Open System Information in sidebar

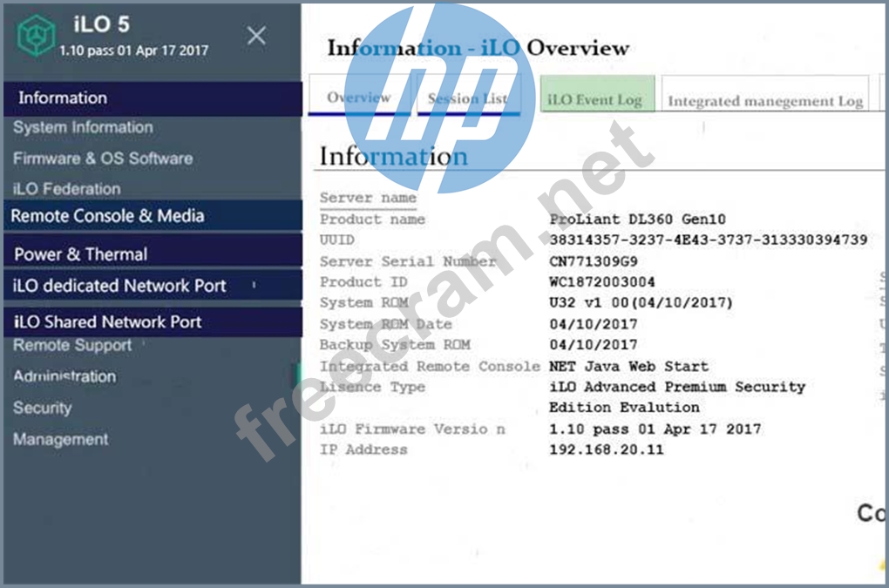[83, 127]
